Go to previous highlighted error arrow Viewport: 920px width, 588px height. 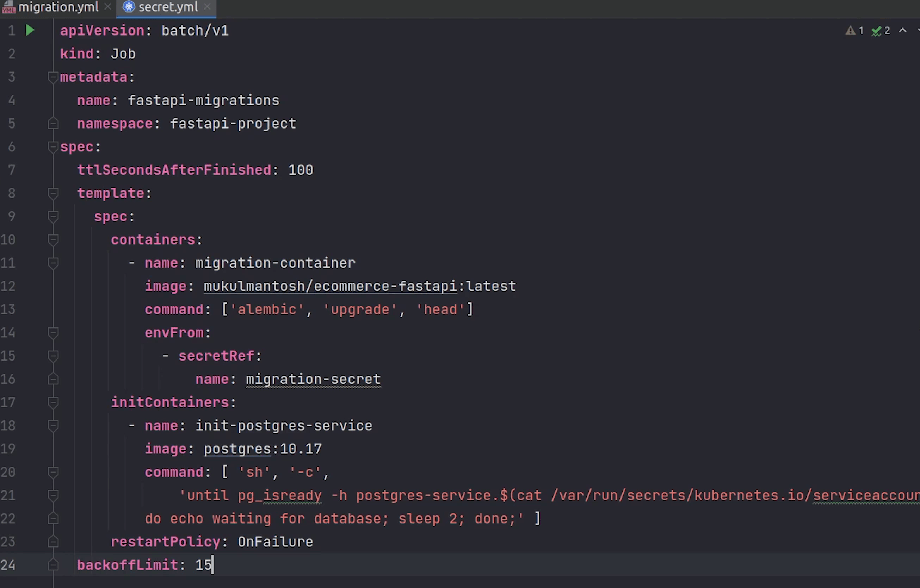click(x=902, y=31)
